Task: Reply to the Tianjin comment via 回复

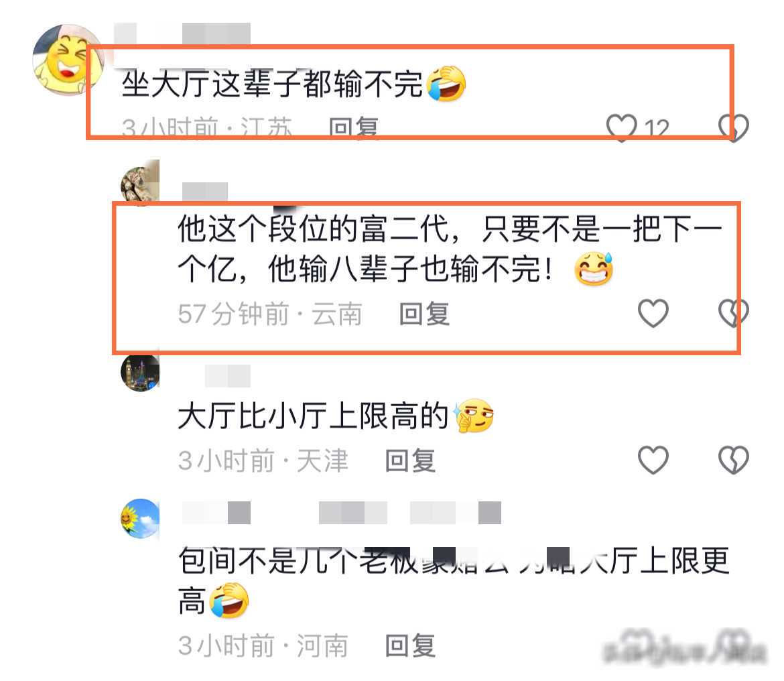Action: pos(411,460)
